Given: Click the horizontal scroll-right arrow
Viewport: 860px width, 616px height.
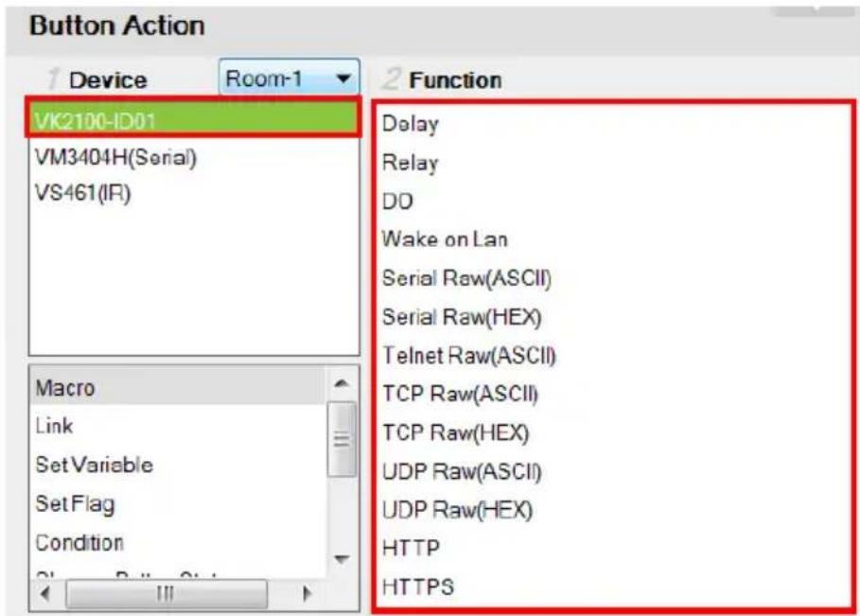Looking at the screenshot, I should point(307,593).
